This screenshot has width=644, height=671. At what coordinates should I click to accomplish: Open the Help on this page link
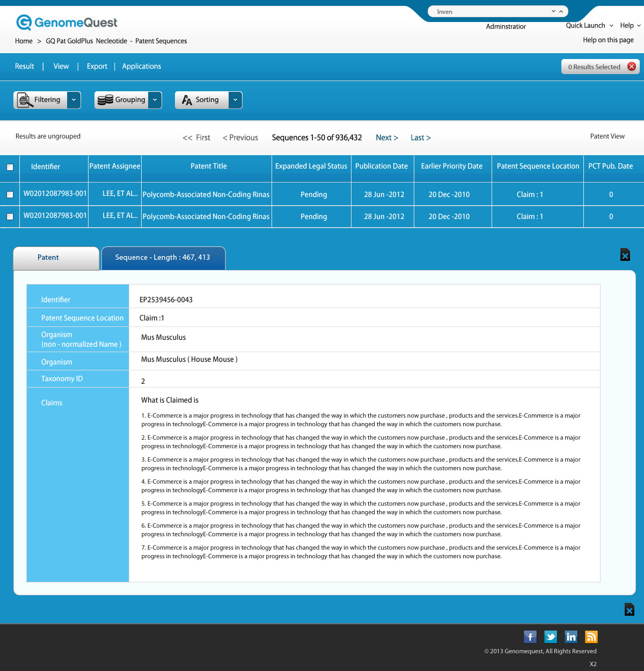point(608,40)
